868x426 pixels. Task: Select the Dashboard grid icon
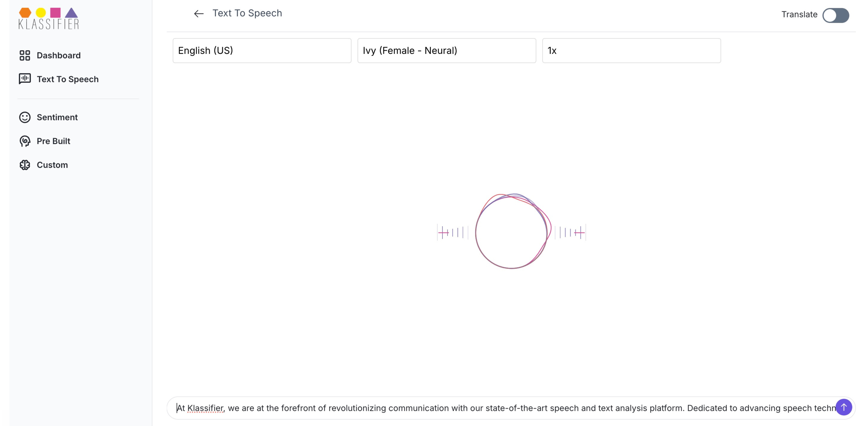[25, 55]
